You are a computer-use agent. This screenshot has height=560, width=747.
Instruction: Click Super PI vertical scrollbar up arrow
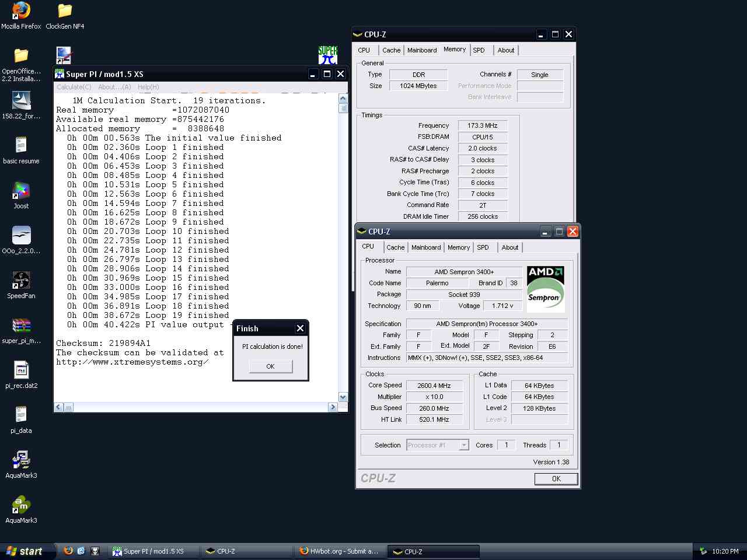click(x=343, y=99)
